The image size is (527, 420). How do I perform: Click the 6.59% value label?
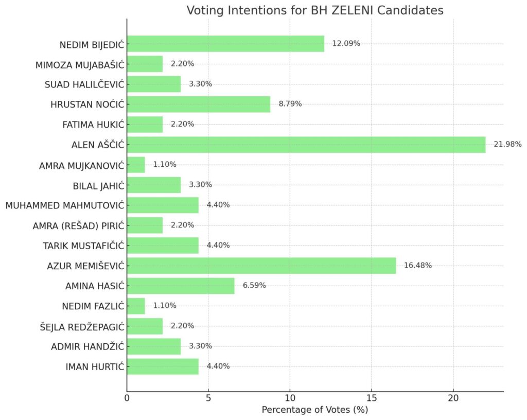254,286
